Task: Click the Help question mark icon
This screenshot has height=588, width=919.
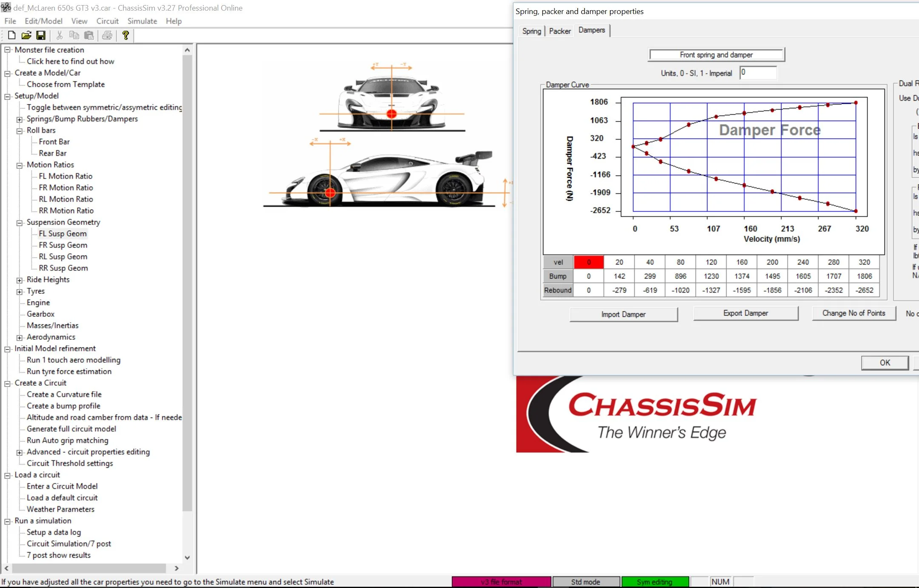Action: (x=125, y=35)
